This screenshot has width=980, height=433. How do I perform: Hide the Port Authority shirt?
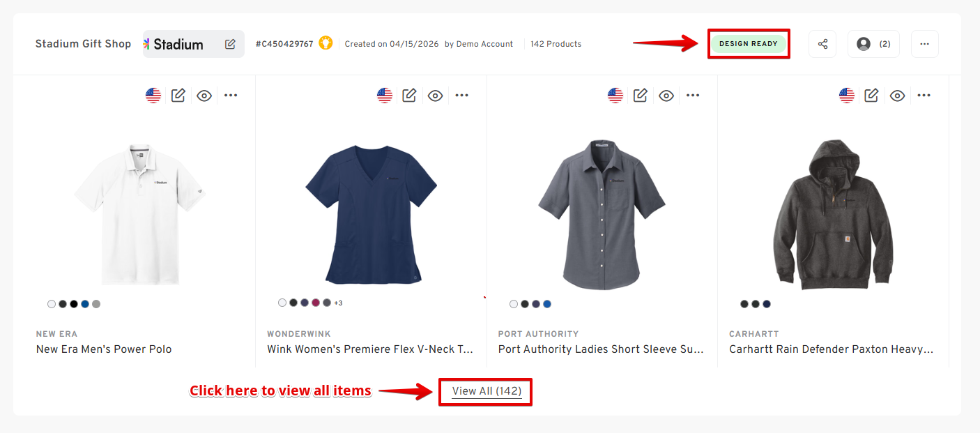tap(666, 96)
